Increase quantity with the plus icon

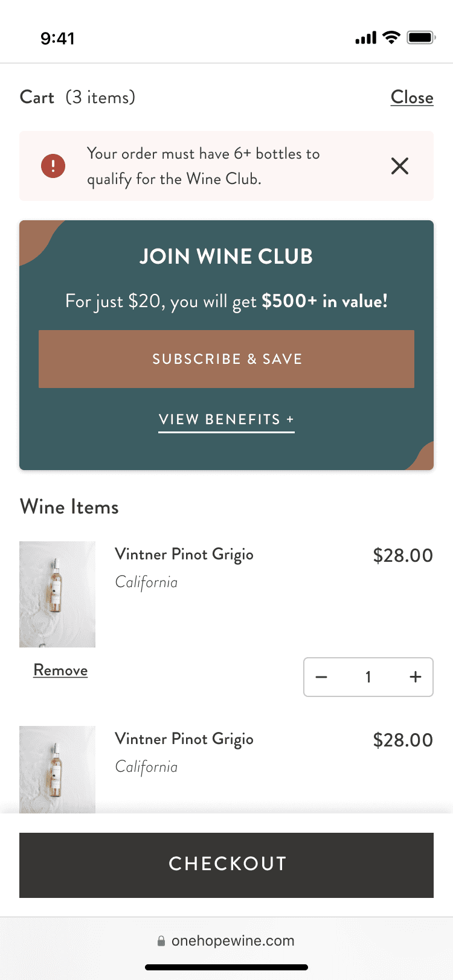(416, 677)
